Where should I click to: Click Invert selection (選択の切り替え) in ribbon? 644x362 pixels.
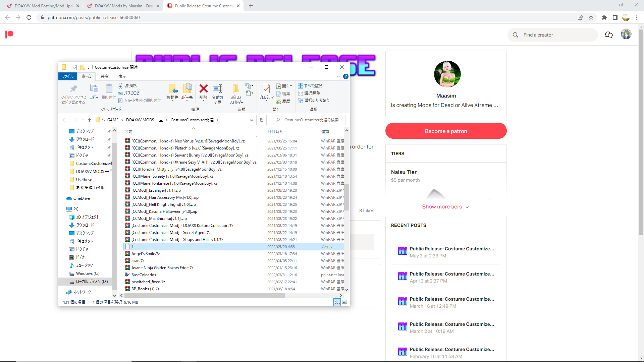tap(314, 101)
